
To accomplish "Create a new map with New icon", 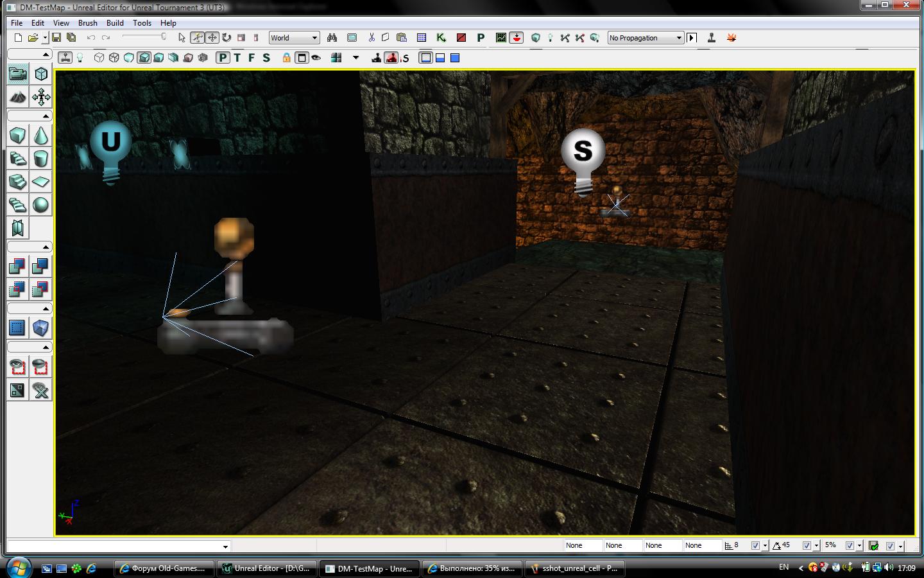I will pos(18,38).
